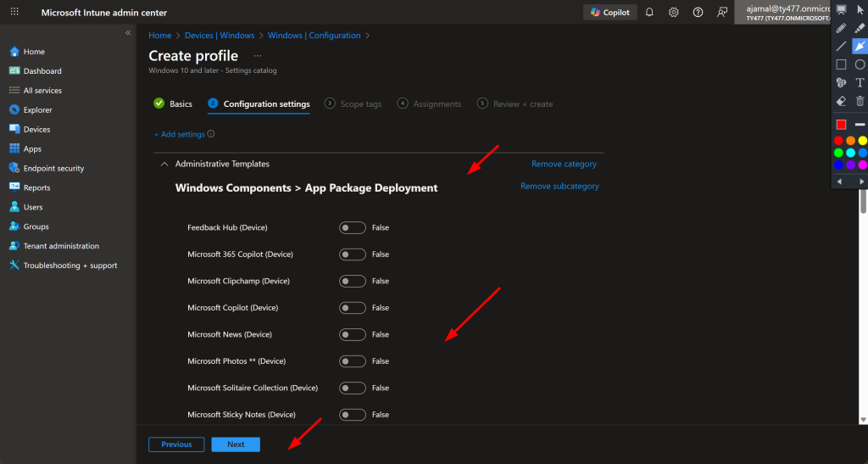Image resolution: width=868 pixels, height=464 pixels.
Task: Open Tenant administration in the sidebar
Action: click(61, 246)
